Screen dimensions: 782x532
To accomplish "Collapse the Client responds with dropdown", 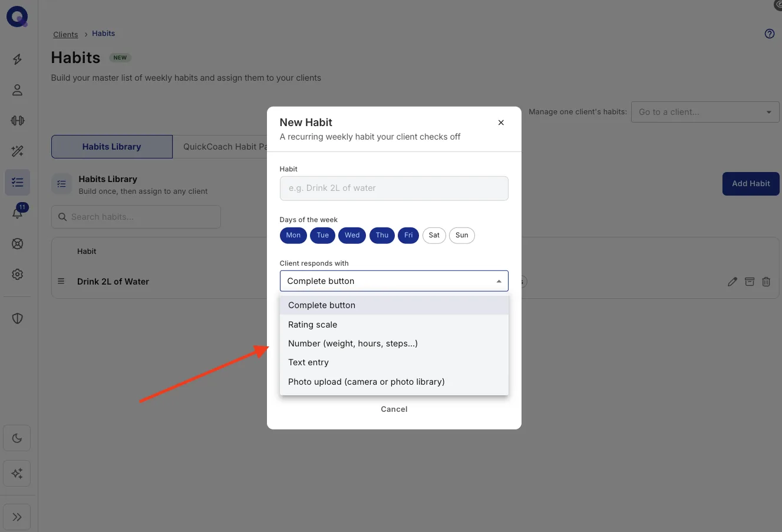I will click(x=394, y=281).
